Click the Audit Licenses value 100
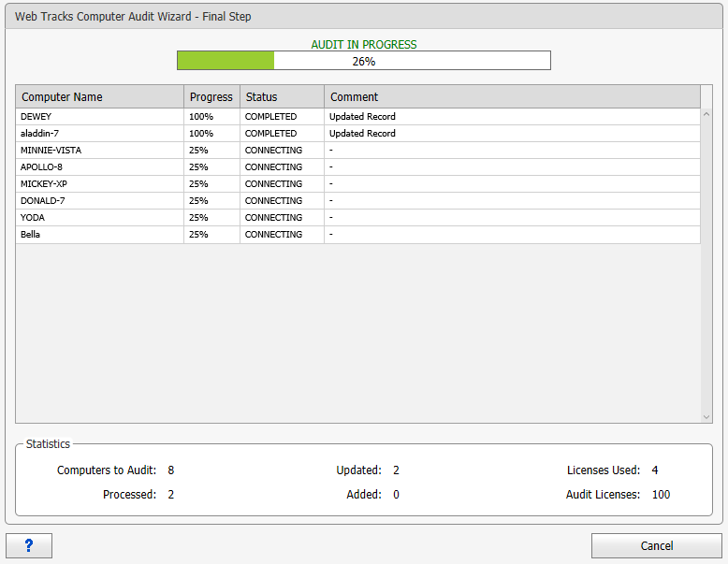Image resolution: width=728 pixels, height=564 pixels. [x=661, y=495]
